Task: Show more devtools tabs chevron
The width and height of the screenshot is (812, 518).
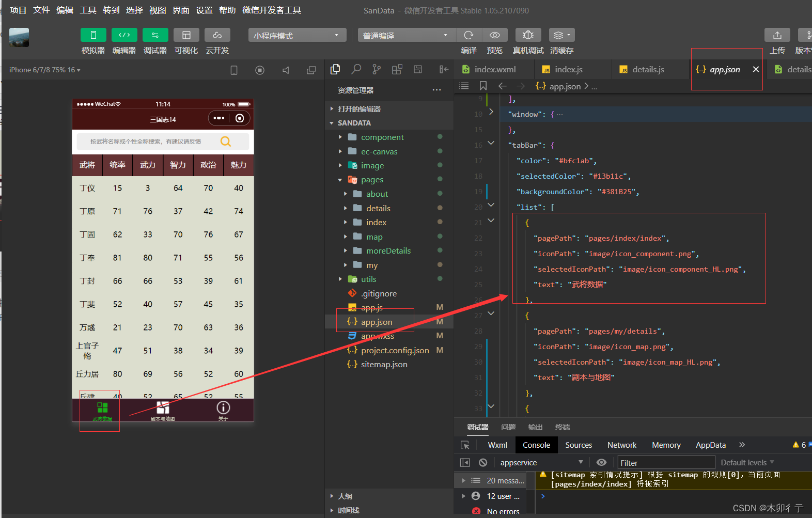Action: coord(742,445)
